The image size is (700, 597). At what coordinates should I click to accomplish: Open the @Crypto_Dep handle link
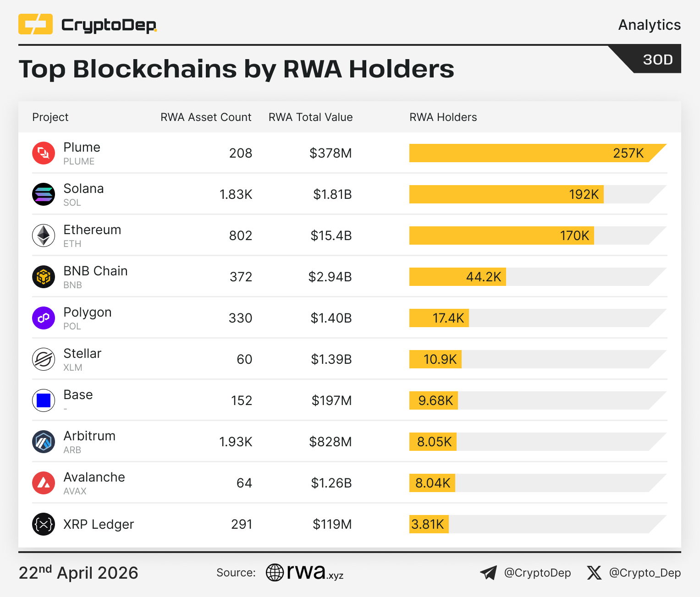(645, 573)
